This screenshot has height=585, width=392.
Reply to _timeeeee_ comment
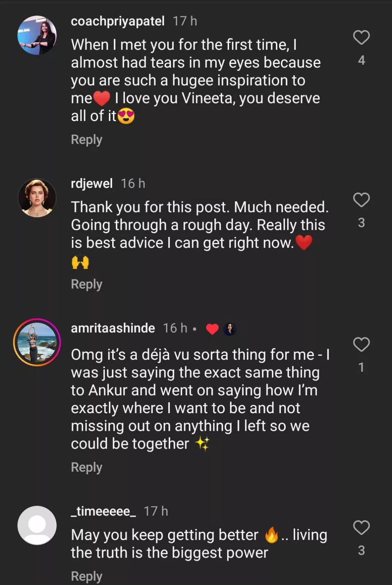pos(87,576)
